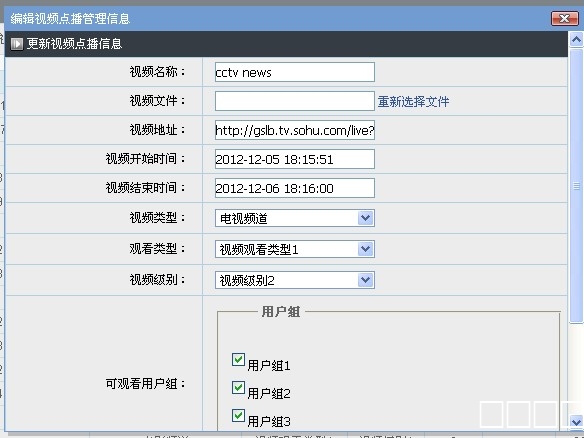Screen dimensions: 584x438
Task: Focus the 视频名称 field containing cctv news
Action: coord(295,72)
